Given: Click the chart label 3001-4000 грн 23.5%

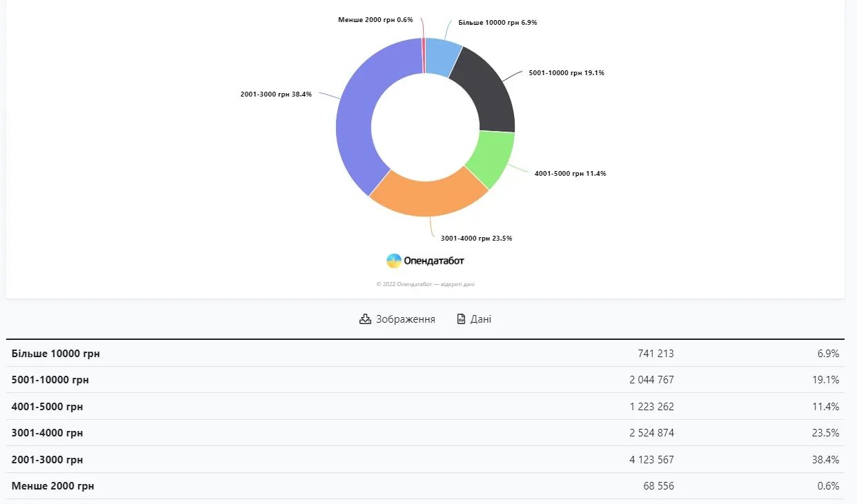Looking at the screenshot, I should (x=476, y=239).
